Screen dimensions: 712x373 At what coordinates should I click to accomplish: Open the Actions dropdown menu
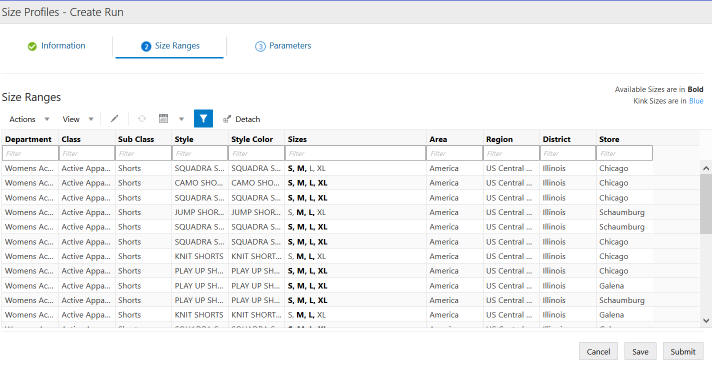[29, 119]
